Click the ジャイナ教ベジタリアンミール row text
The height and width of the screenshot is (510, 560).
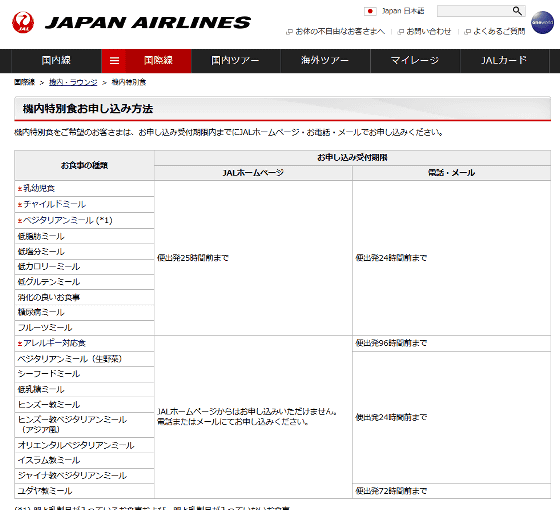click(72, 476)
